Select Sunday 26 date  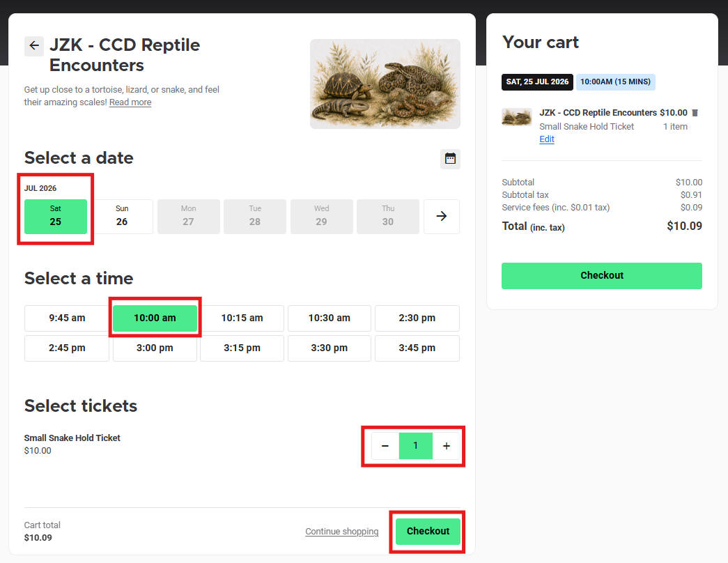pyautogui.click(x=122, y=217)
